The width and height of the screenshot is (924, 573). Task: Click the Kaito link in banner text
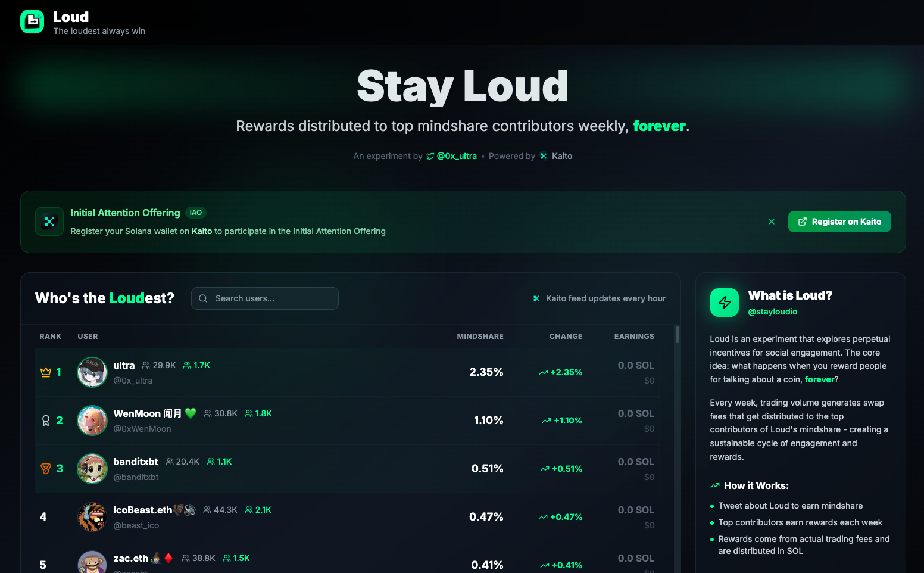[x=202, y=231]
